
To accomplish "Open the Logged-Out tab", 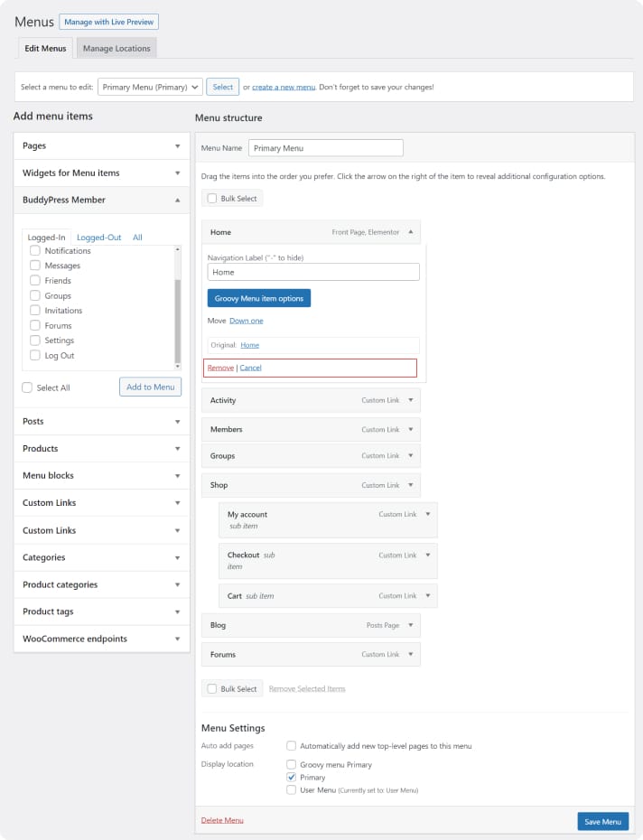I will (98, 238).
